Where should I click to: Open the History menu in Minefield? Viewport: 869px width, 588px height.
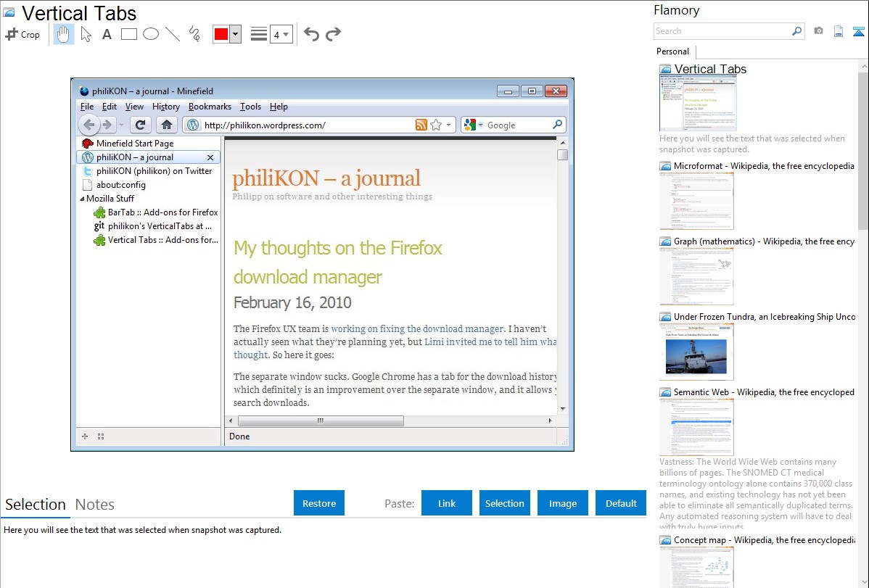click(x=165, y=107)
